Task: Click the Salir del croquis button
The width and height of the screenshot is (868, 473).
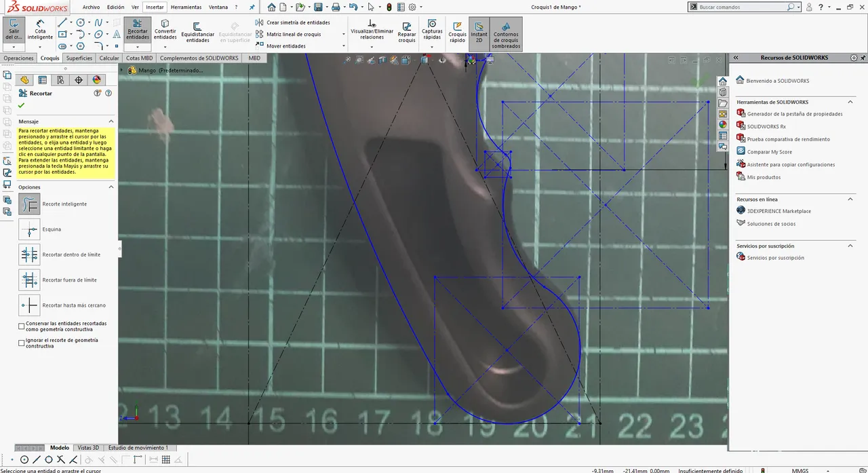Action: [14, 31]
